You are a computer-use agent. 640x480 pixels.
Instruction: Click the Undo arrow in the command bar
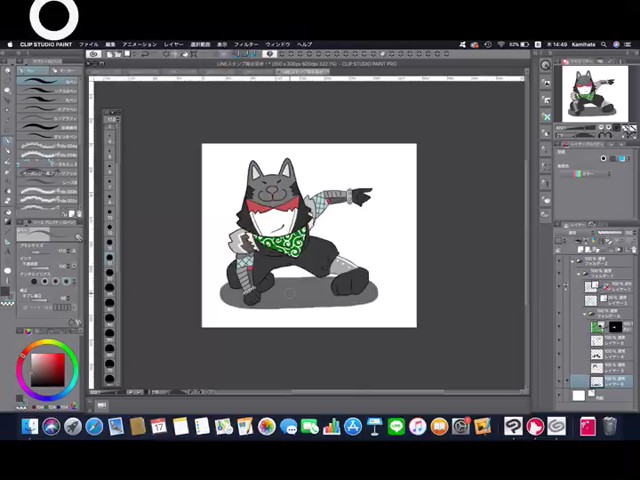click(144, 54)
